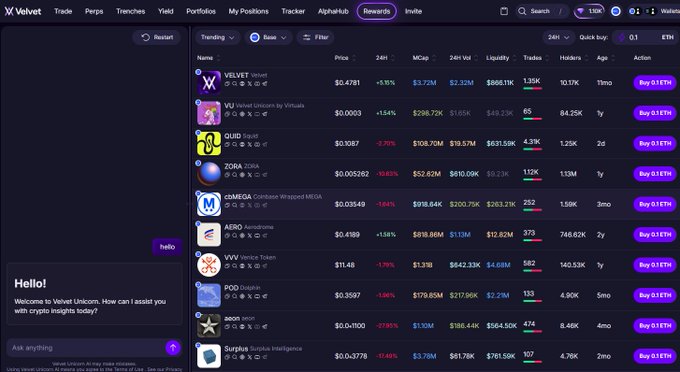This screenshot has width=680, height=372.
Task: Open the Telegram link for the AERO token
Action: [x=265, y=235]
